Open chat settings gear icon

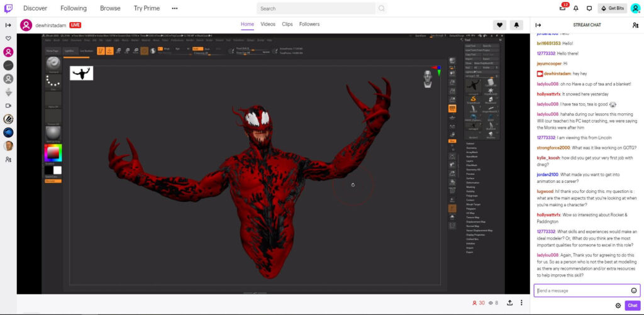pos(618,306)
